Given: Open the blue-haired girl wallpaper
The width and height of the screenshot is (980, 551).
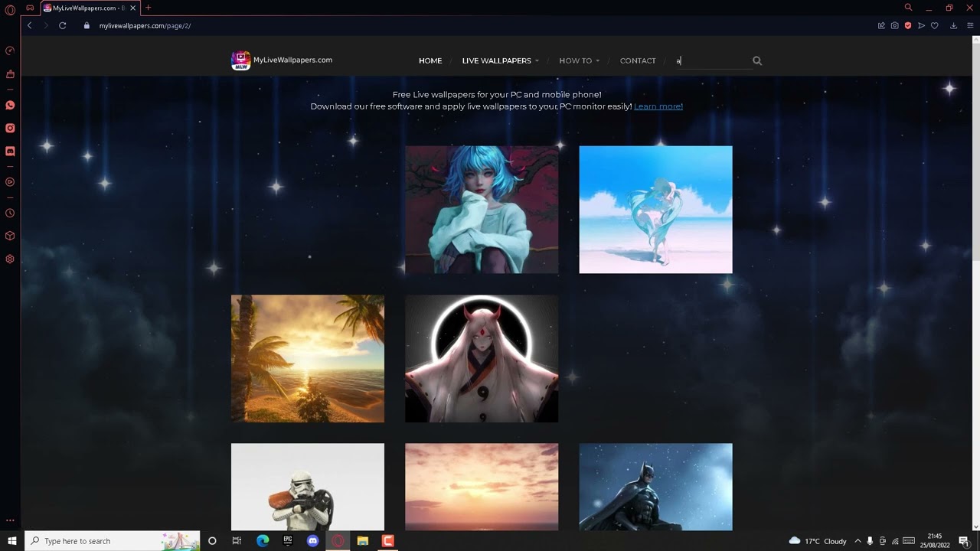Looking at the screenshot, I should coord(482,210).
